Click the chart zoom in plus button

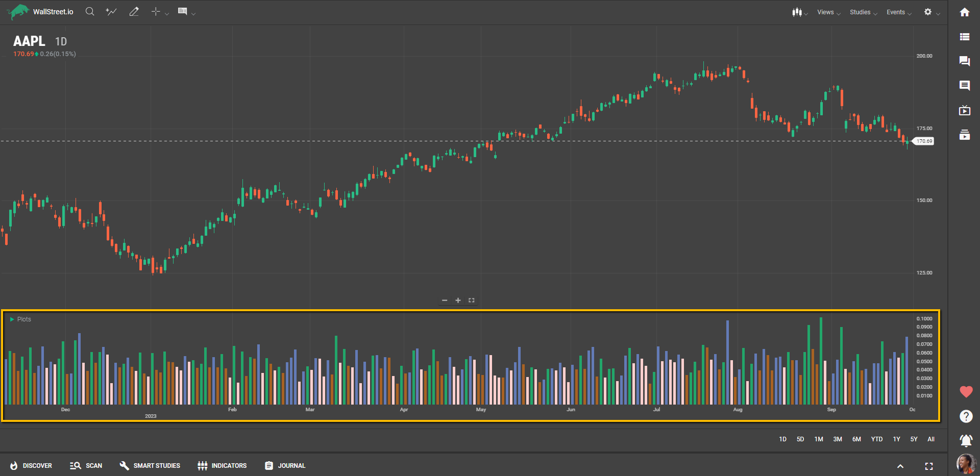[458, 300]
